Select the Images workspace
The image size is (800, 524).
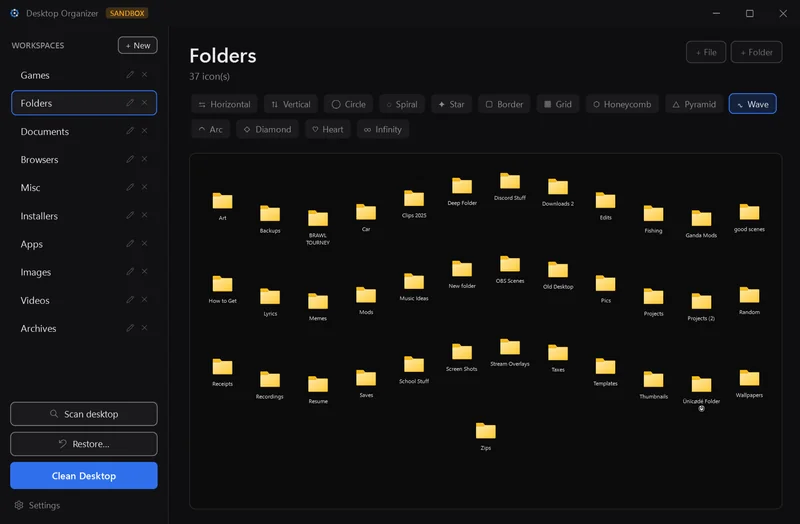(84, 272)
